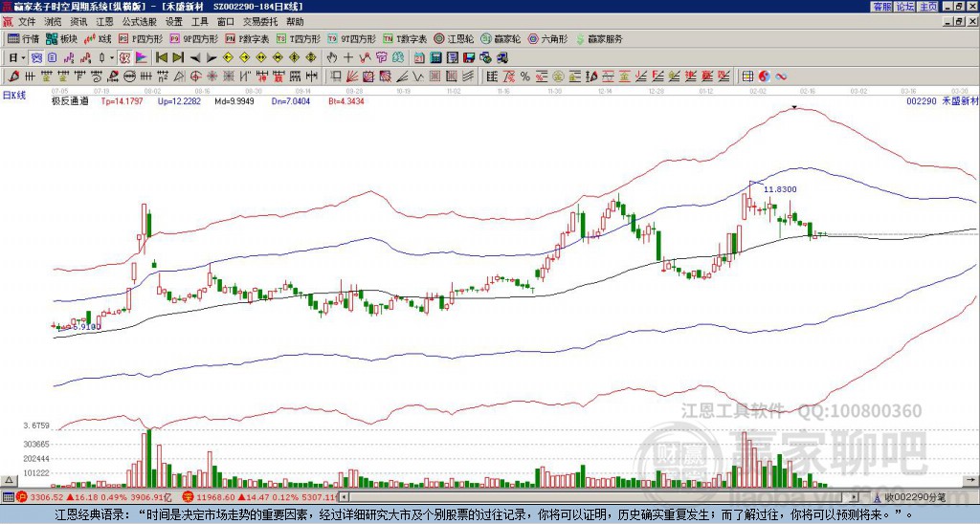Click the black right arrow icon

(x=212, y=58)
